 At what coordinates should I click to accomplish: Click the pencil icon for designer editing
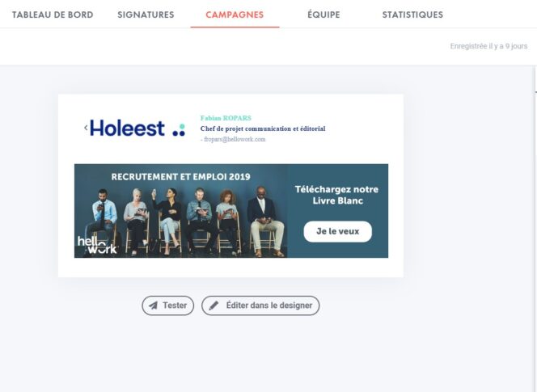pos(214,306)
